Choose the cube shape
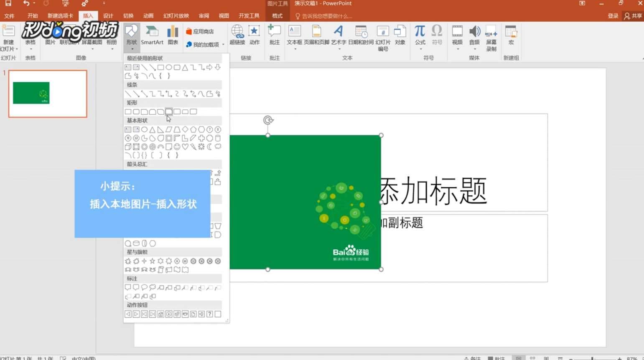This screenshot has width=644, height=360. coord(128,147)
